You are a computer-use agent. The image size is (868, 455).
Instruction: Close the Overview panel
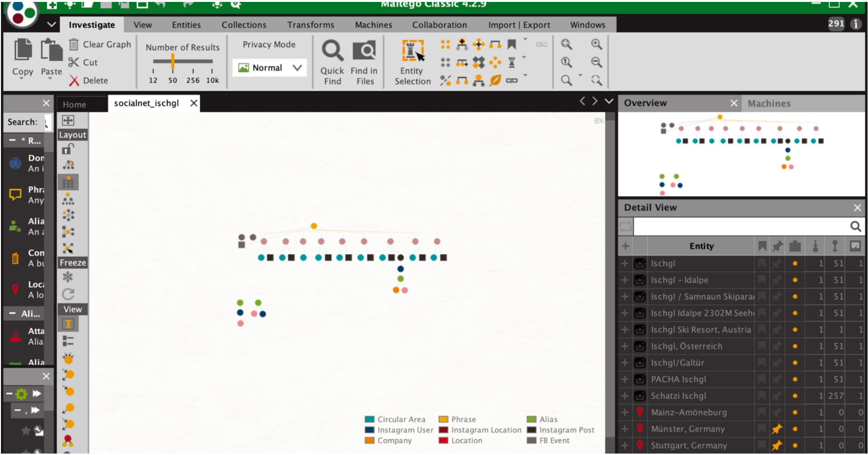point(734,103)
